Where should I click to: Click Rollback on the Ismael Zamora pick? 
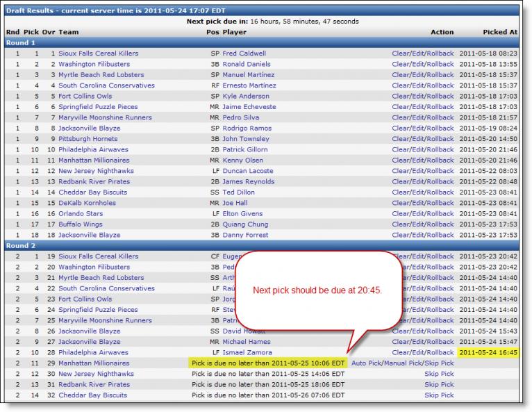tap(440, 352)
